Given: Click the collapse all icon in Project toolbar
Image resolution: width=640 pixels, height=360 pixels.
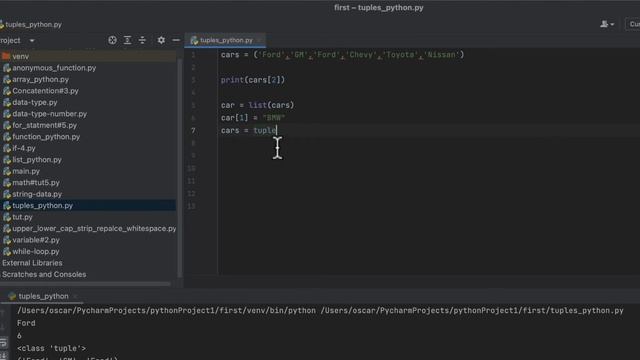Looking at the screenshot, I should 142,40.
